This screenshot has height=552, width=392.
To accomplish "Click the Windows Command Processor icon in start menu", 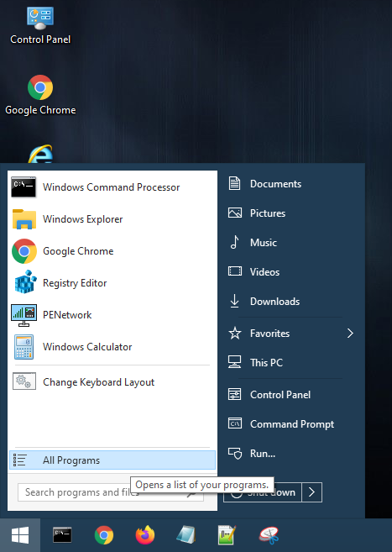I will tap(24, 187).
